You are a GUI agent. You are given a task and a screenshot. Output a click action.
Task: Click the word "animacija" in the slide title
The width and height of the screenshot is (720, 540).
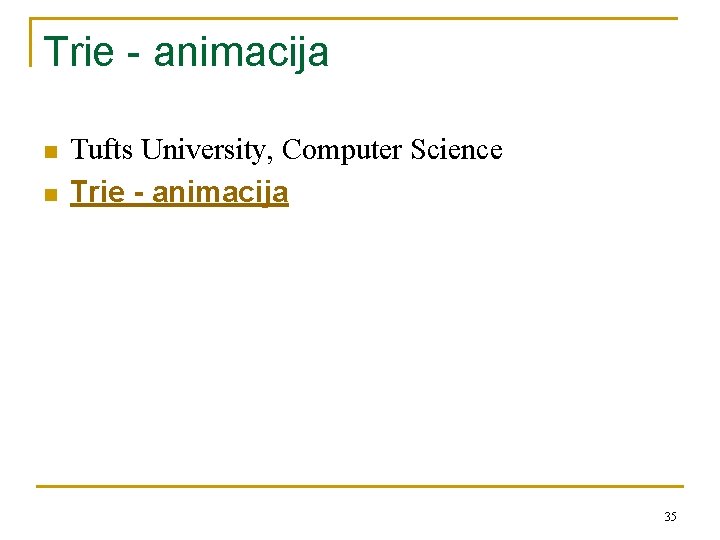tap(241, 52)
